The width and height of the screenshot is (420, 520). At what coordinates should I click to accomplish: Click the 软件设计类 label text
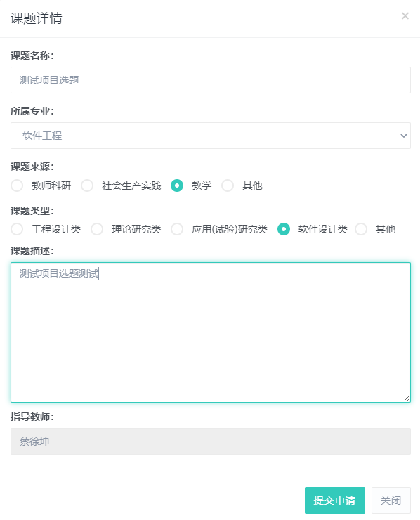tap(323, 229)
